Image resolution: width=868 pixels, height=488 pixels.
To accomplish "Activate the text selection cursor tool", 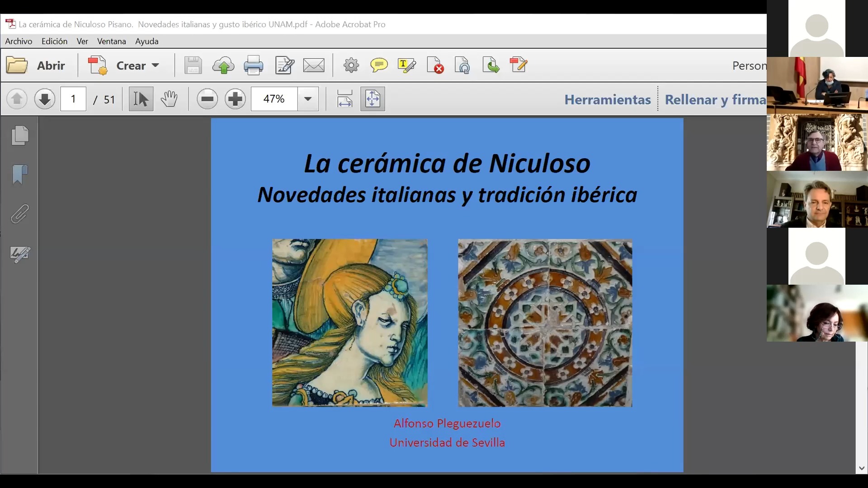I will coord(141,99).
